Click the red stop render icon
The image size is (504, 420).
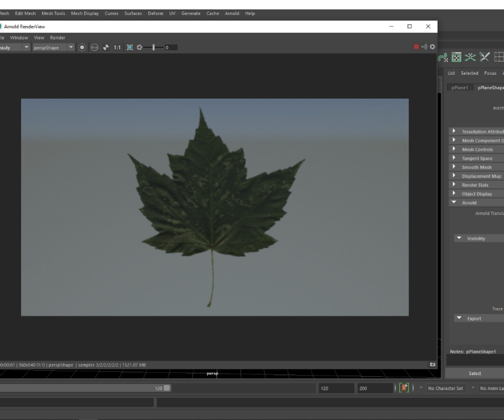pos(416,47)
